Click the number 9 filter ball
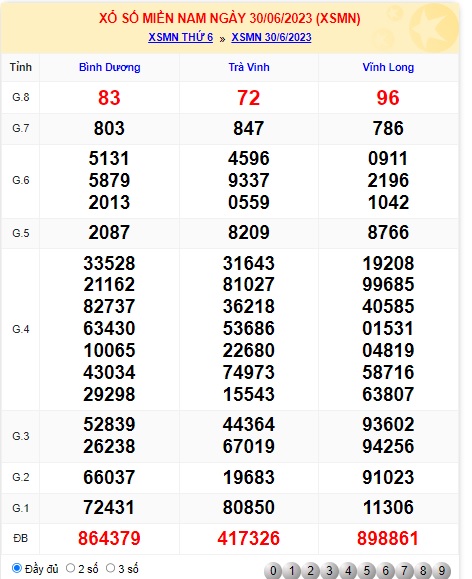This screenshot has width=472, height=579. pos(442,571)
